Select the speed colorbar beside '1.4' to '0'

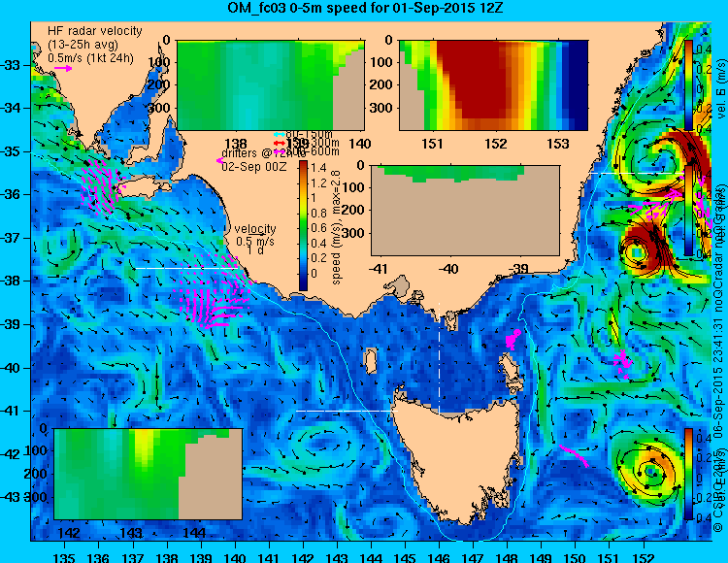pos(303,225)
